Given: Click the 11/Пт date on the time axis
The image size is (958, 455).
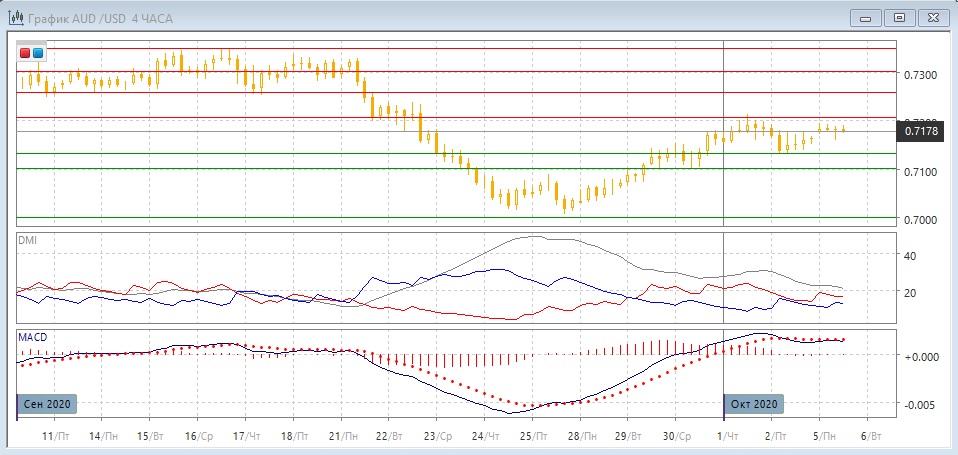Looking at the screenshot, I should 57,437.
